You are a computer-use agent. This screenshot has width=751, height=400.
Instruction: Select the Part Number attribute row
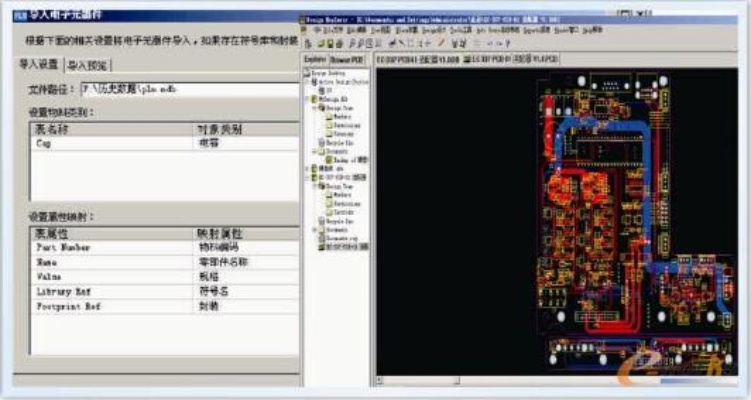[x=165, y=248]
